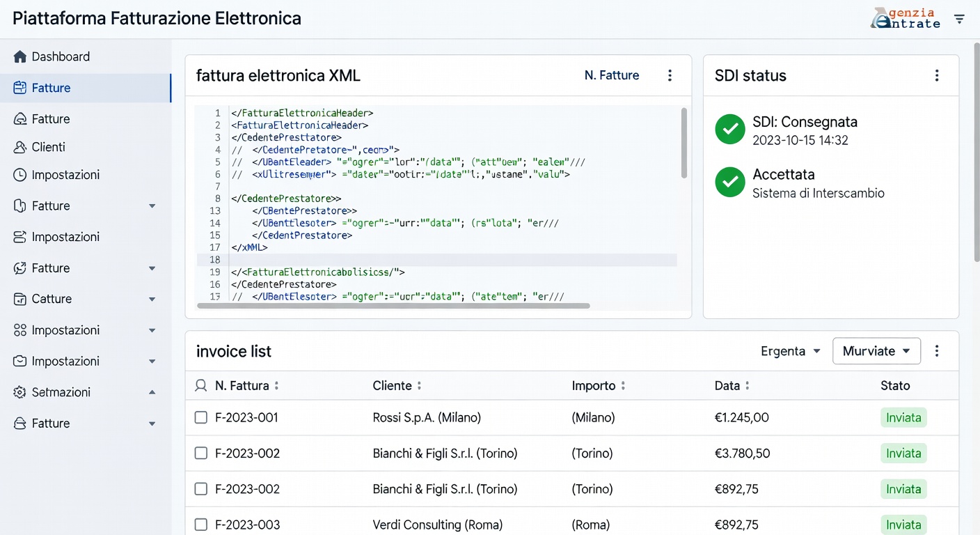Open SDI status panel options menu
Viewport: 980px width, 535px height.
coord(937,75)
